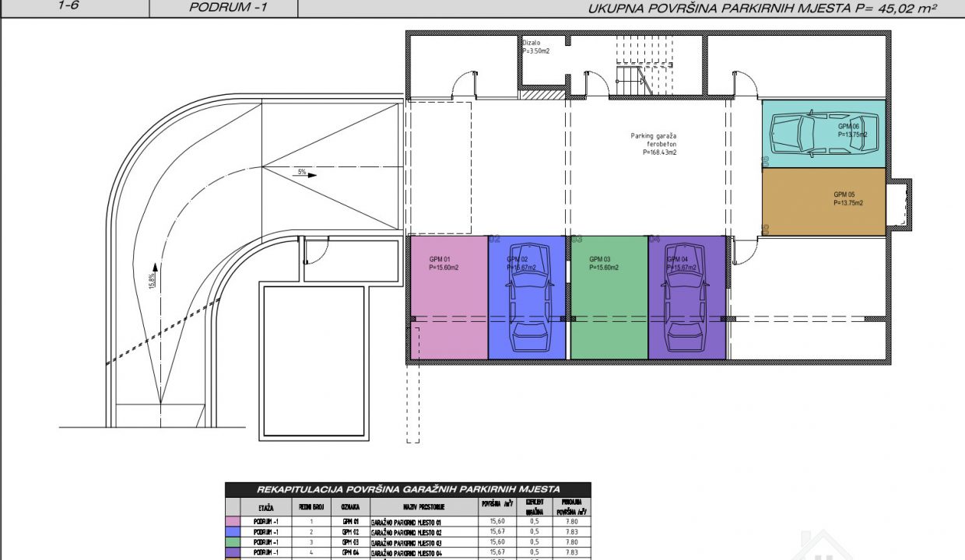This screenshot has width=965, height=560.
Task: Select the brown GPM 05 parking space
Action: (x=823, y=202)
